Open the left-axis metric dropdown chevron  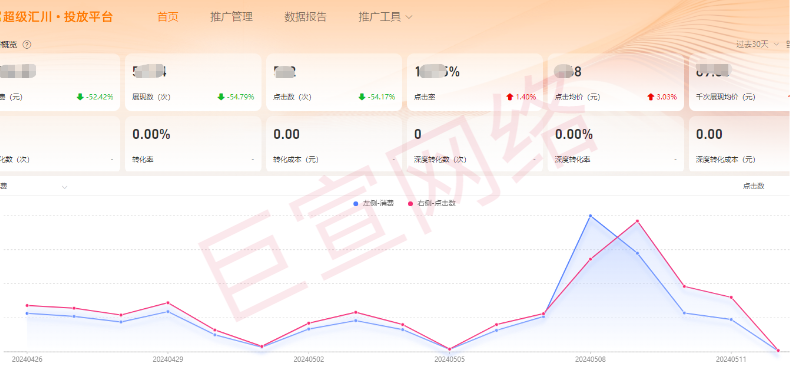[x=64, y=188]
